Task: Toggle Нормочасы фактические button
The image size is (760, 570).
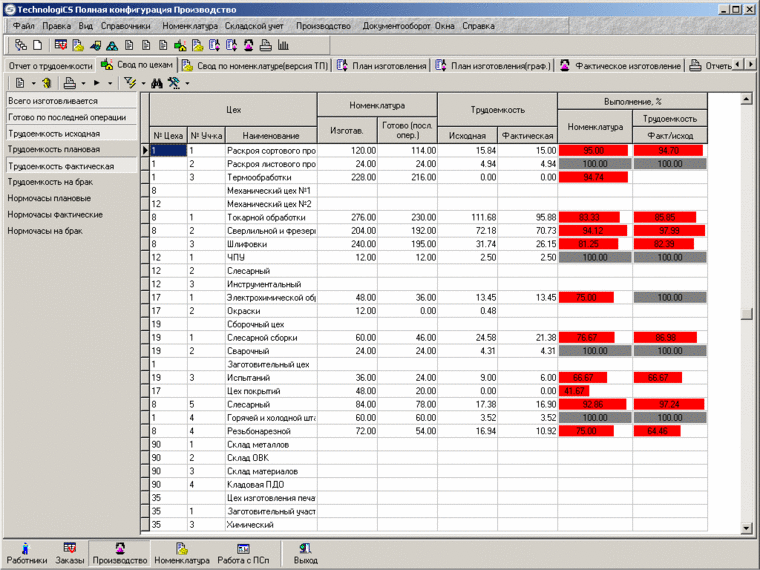Action: coord(71,214)
